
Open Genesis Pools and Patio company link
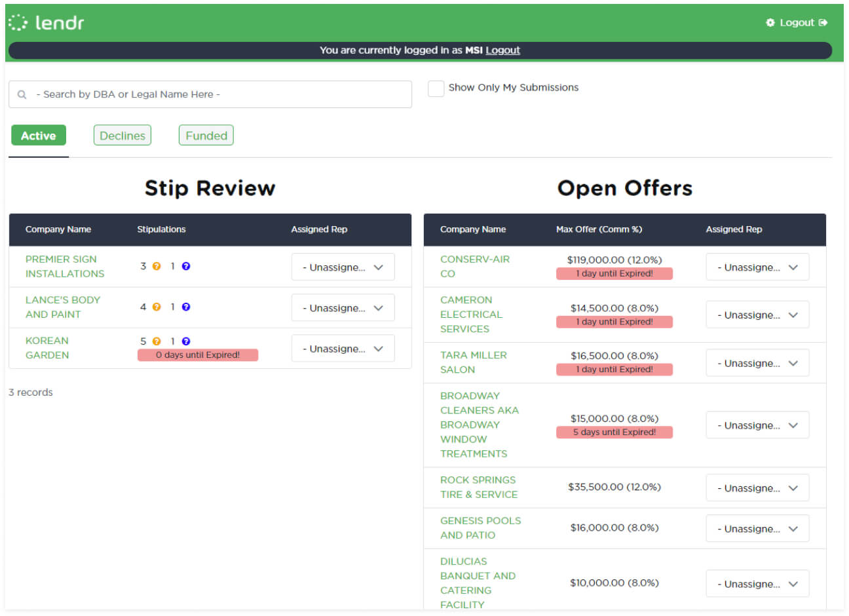(480, 528)
